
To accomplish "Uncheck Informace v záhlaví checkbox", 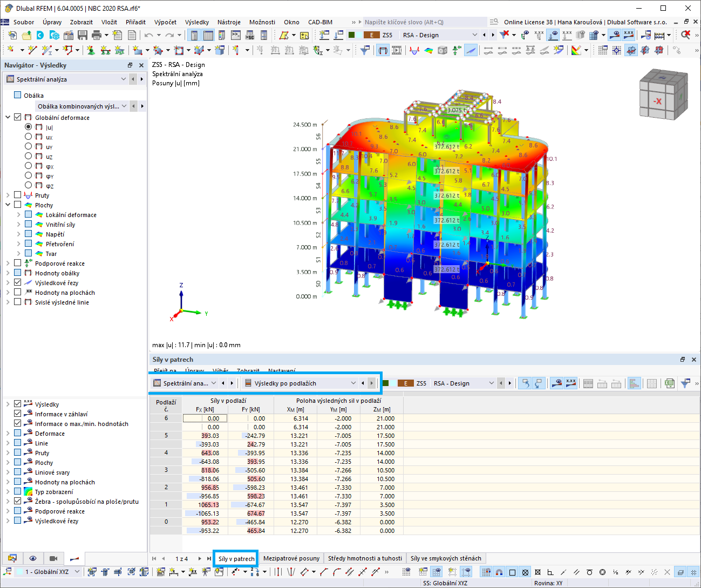I will [18, 414].
